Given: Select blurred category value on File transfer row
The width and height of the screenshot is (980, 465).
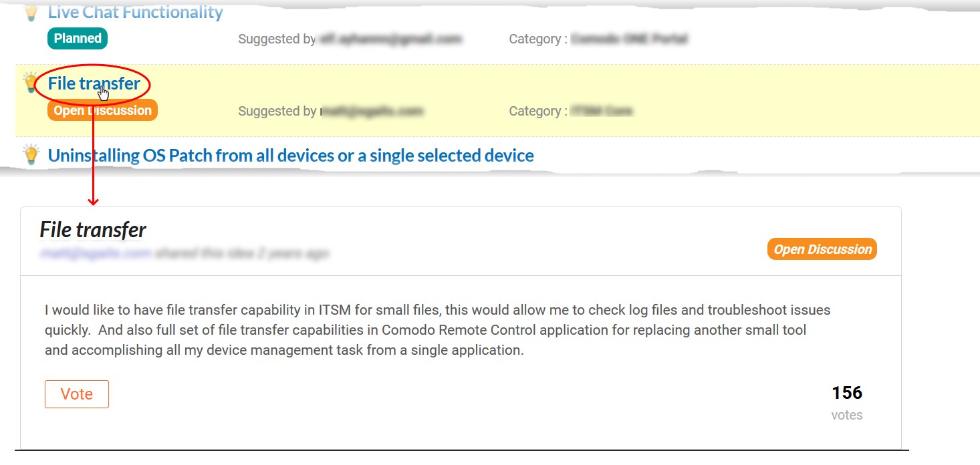Looking at the screenshot, I should pos(602,111).
